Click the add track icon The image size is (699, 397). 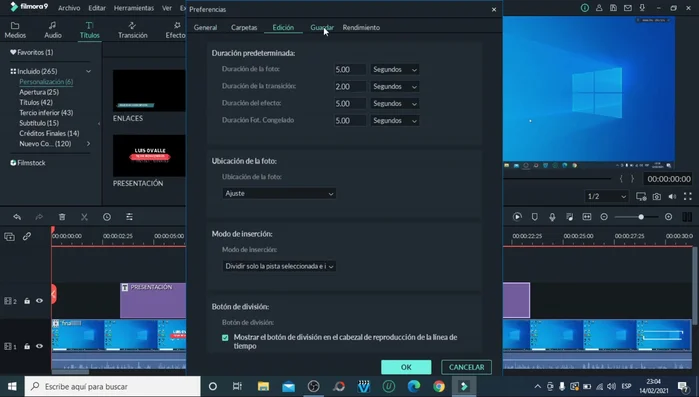(9, 237)
